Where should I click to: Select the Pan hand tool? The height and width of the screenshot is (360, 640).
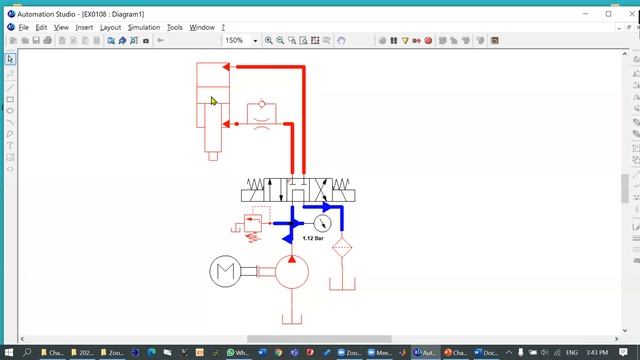coord(341,40)
